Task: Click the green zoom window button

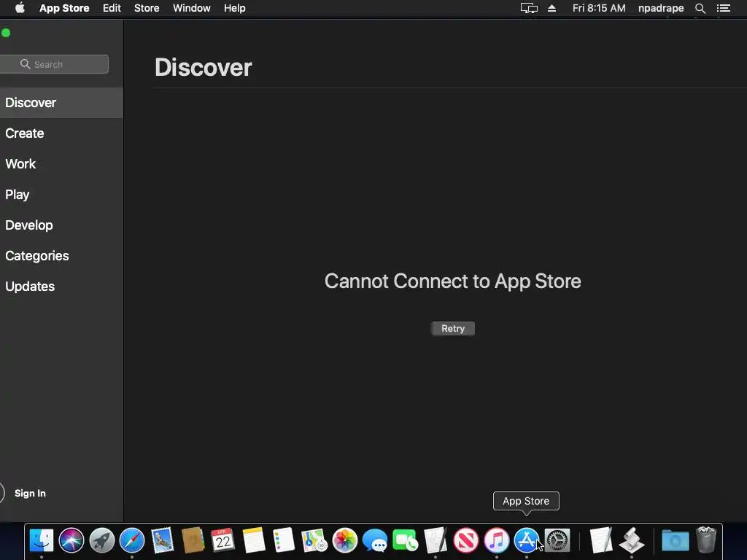Action: pyautogui.click(x=6, y=33)
